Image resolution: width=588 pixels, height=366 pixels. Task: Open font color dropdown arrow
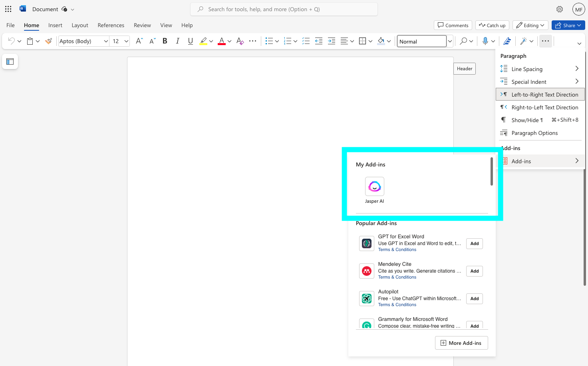click(x=229, y=41)
